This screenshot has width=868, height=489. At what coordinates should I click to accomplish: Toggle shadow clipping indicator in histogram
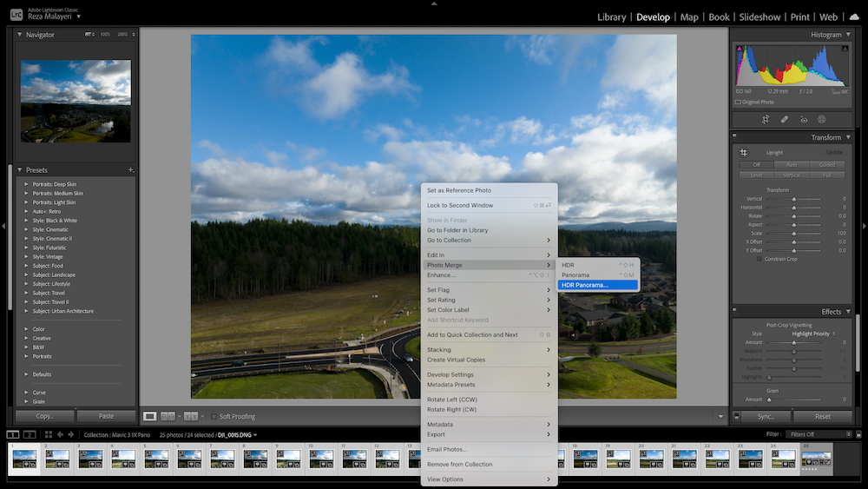point(739,49)
